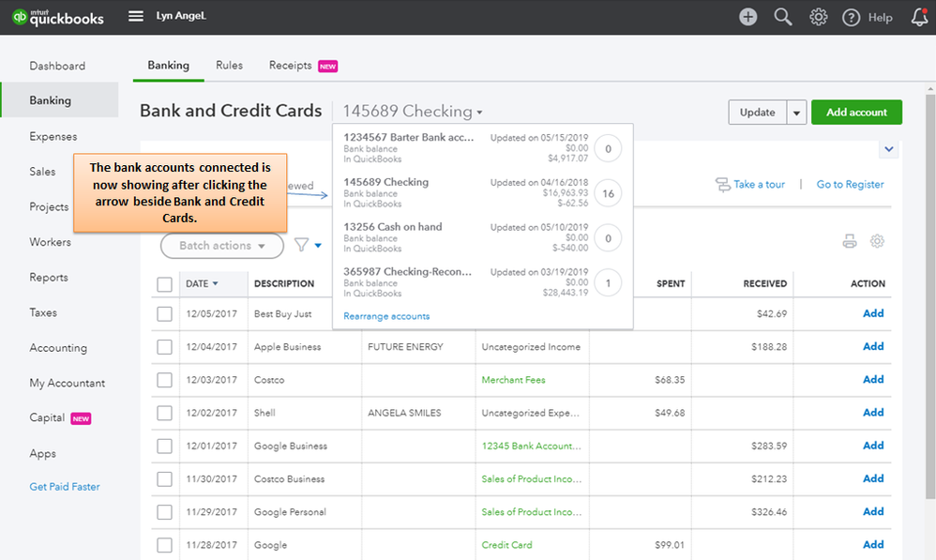Open Sales in the sidebar

pyautogui.click(x=42, y=172)
